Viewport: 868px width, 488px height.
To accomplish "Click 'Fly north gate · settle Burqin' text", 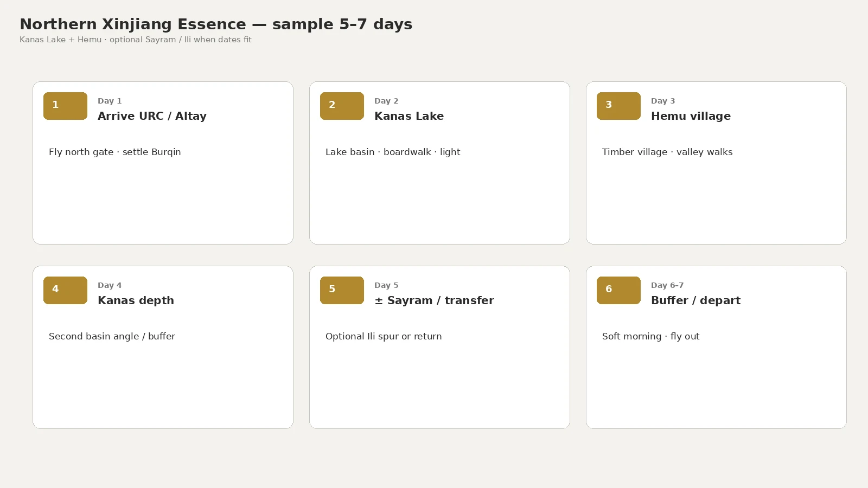I will 114,152.
